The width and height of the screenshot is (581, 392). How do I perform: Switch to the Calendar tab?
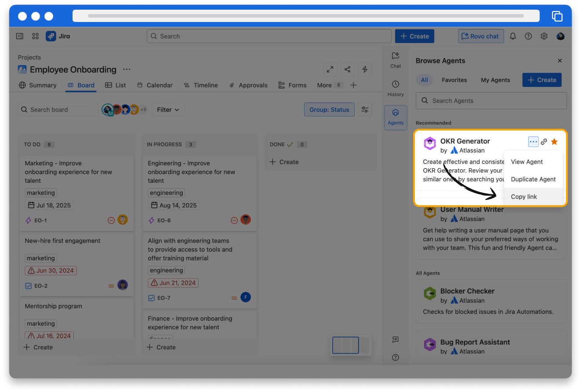coord(155,85)
